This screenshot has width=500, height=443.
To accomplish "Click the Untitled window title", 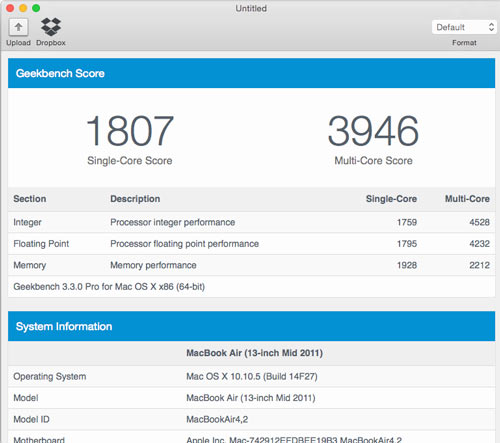I will coord(251,8).
